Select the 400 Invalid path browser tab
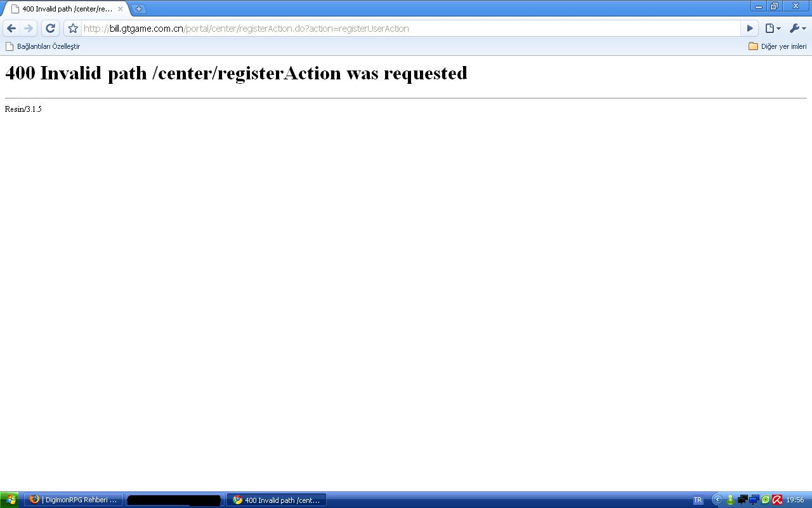Viewport: 812px width, 508px height. [66, 9]
